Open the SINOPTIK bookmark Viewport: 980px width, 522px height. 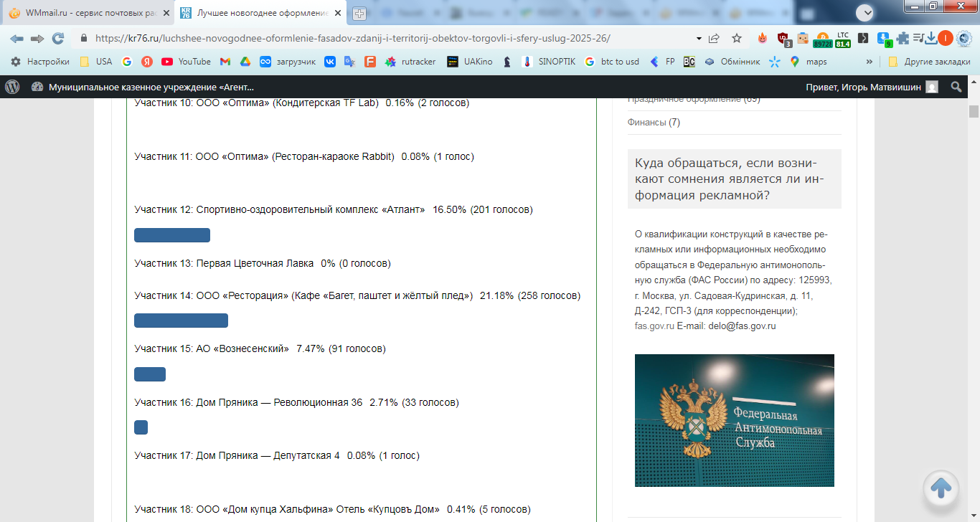coord(549,62)
